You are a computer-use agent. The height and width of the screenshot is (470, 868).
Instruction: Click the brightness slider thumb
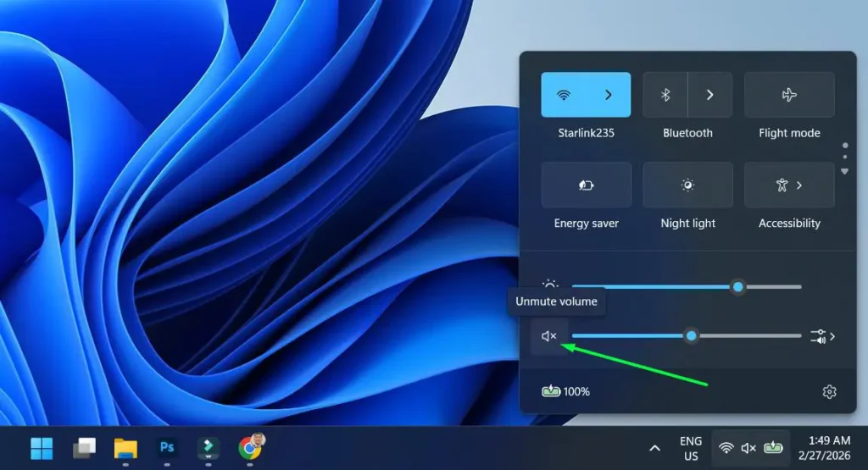pos(738,287)
